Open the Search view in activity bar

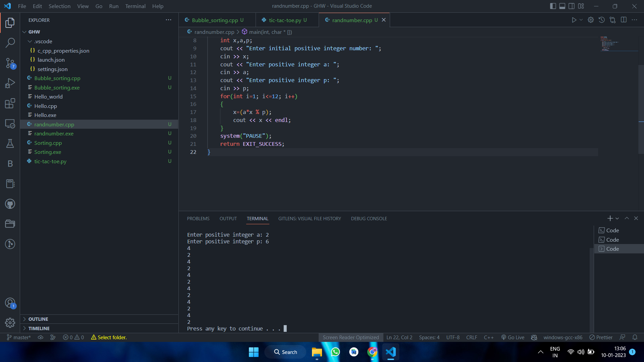[10, 43]
